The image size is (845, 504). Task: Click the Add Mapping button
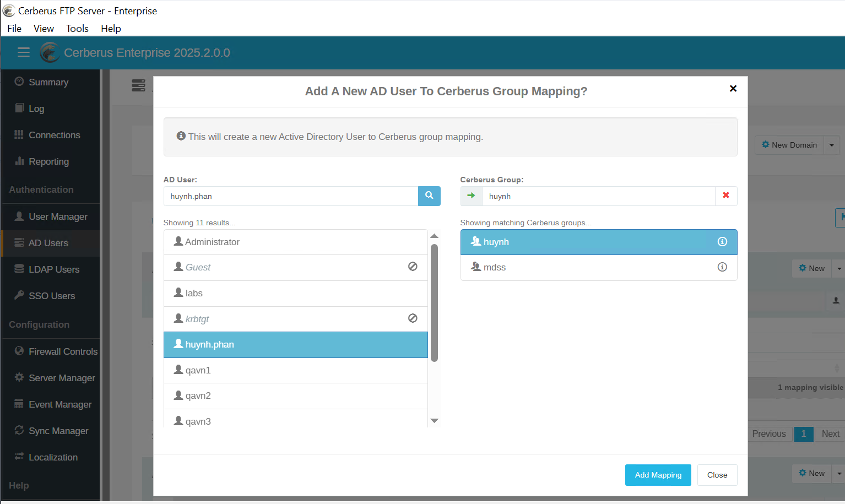click(x=658, y=475)
